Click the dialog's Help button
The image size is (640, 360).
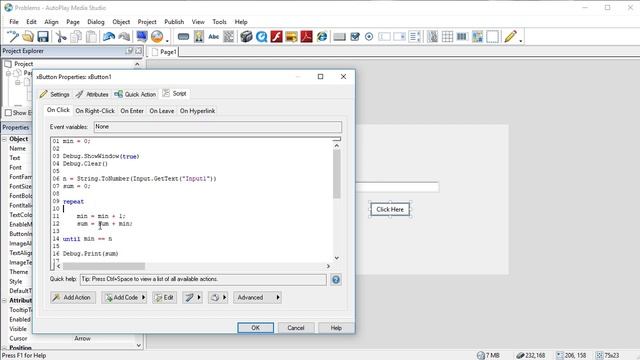pyautogui.click(x=336, y=328)
